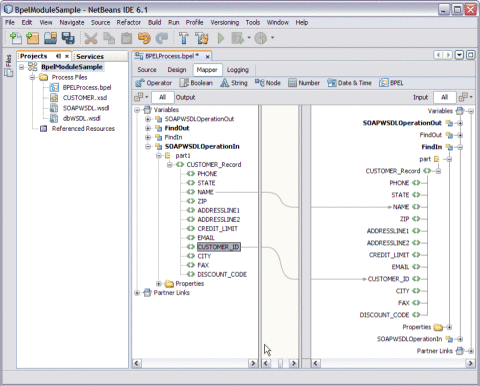Select CUSTOMER_ID in left tree
The height and width of the screenshot is (386, 480).
pos(218,247)
